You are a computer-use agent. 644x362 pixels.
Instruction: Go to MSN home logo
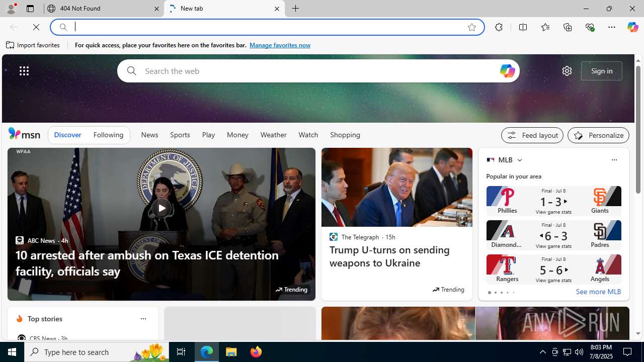point(24,134)
